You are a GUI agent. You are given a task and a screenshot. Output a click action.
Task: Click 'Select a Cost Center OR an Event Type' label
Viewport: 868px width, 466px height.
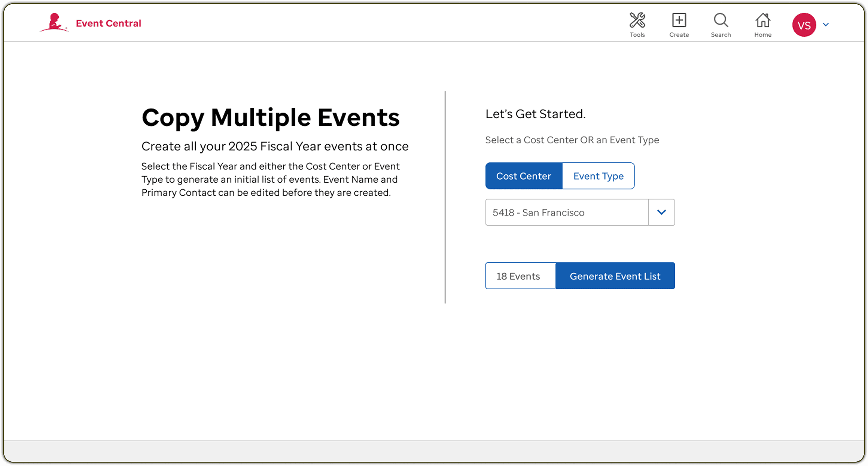(572, 140)
